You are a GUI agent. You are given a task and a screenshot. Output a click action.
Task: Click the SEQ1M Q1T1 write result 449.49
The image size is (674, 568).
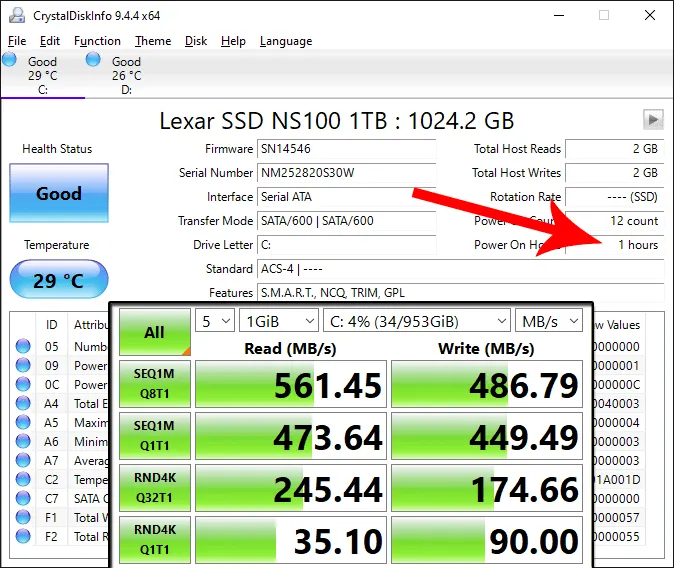487,436
